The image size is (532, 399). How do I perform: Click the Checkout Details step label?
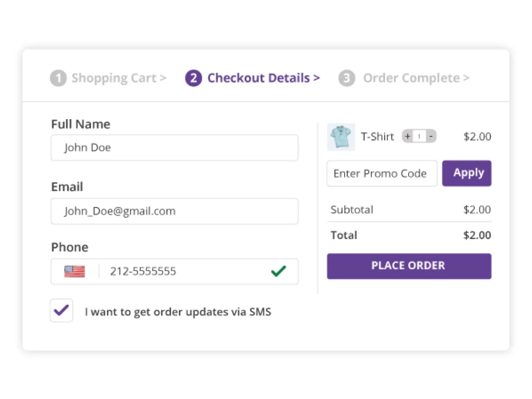263,78
